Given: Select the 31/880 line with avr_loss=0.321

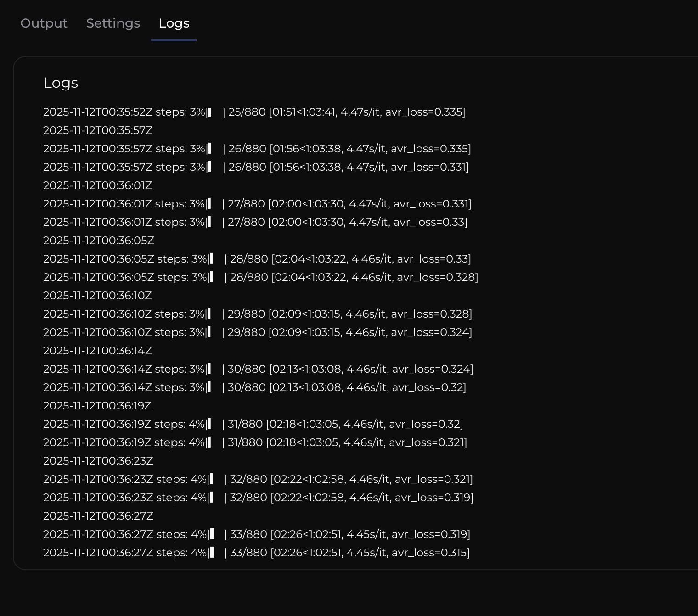Looking at the screenshot, I should click(x=255, y=442).
